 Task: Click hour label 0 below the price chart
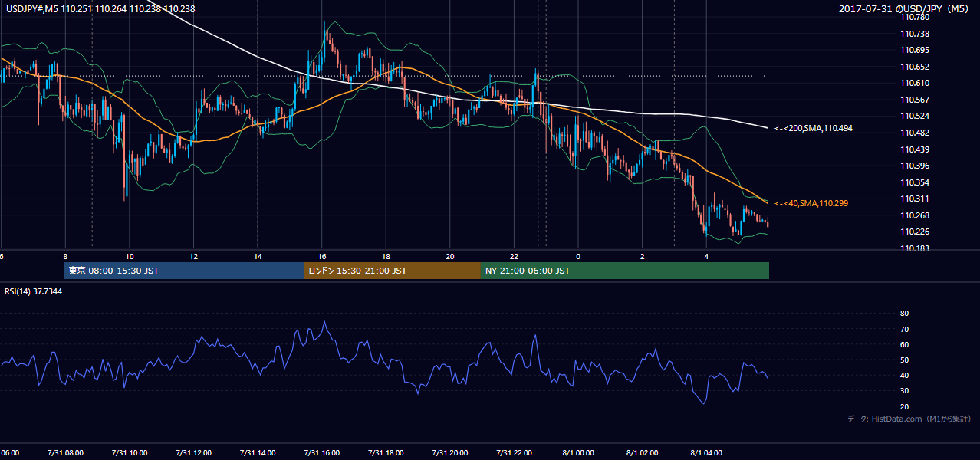(578, 256)
